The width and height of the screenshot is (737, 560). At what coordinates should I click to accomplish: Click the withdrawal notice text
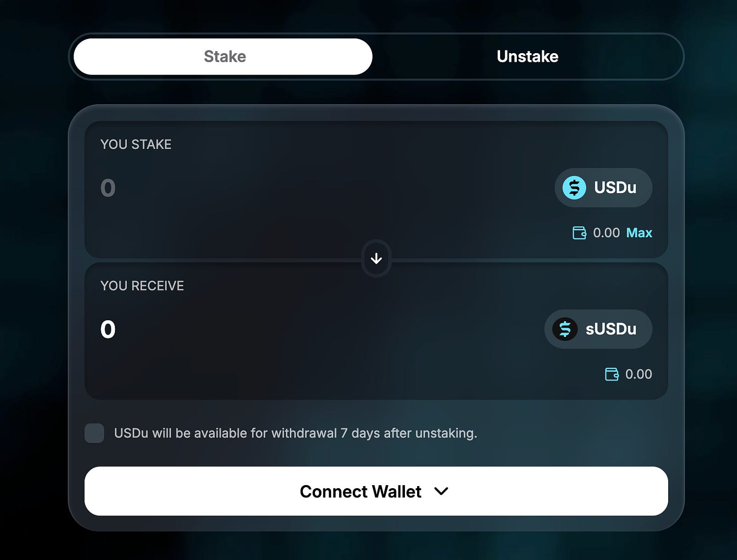(x=296, y=434)
